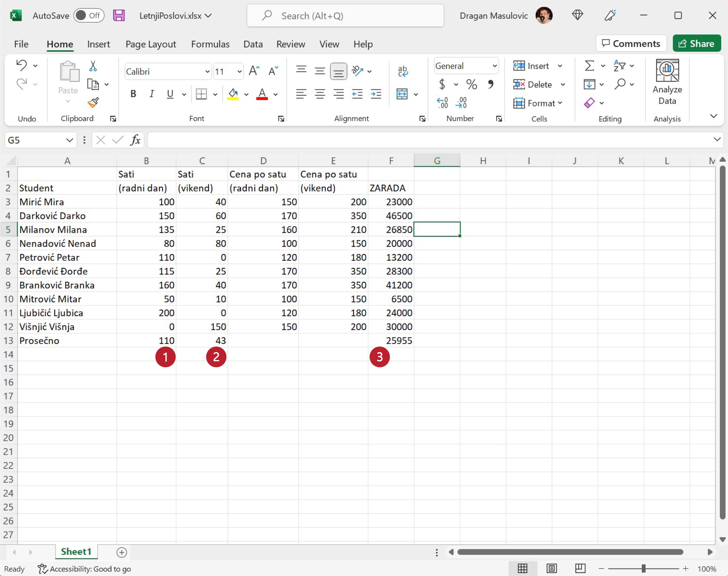
Task: Expand the General number format dropdown
Action: click(x=494, y=66)
